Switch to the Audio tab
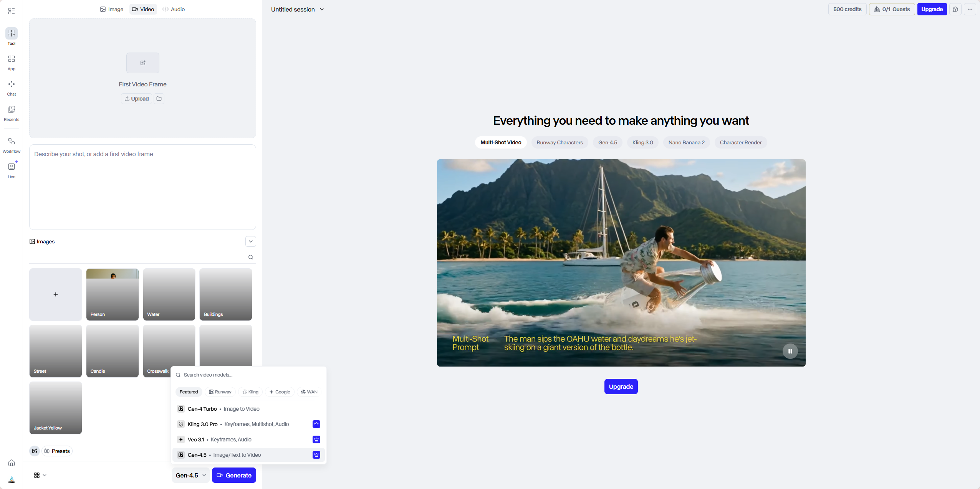The height and width of the screenshot is (489, 980). (x=174, y=9)
